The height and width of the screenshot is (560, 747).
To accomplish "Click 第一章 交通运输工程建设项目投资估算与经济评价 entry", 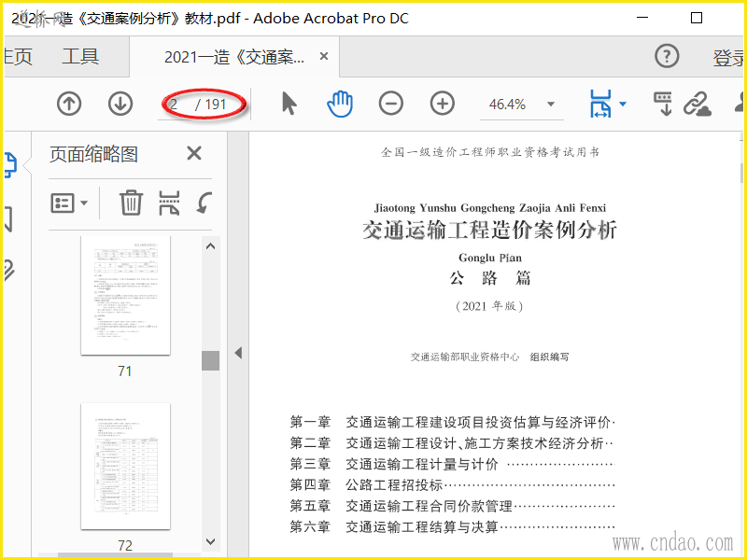I will [x=452, y=422].
